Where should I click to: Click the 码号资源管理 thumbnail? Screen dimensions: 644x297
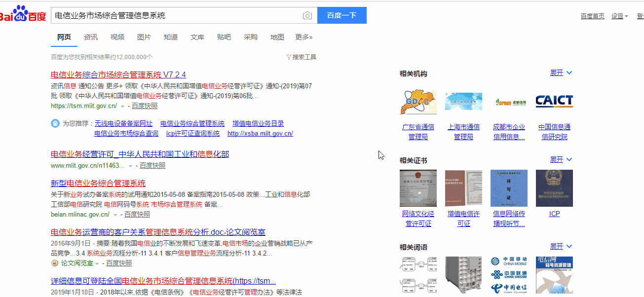tap(554, 275)
